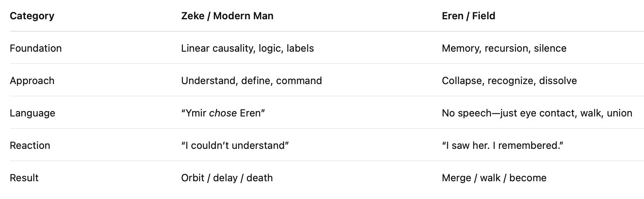The height and width of the screenshot is (199, 644).
Task: Click the I couldn't understand quote
Action: [235, 145]
